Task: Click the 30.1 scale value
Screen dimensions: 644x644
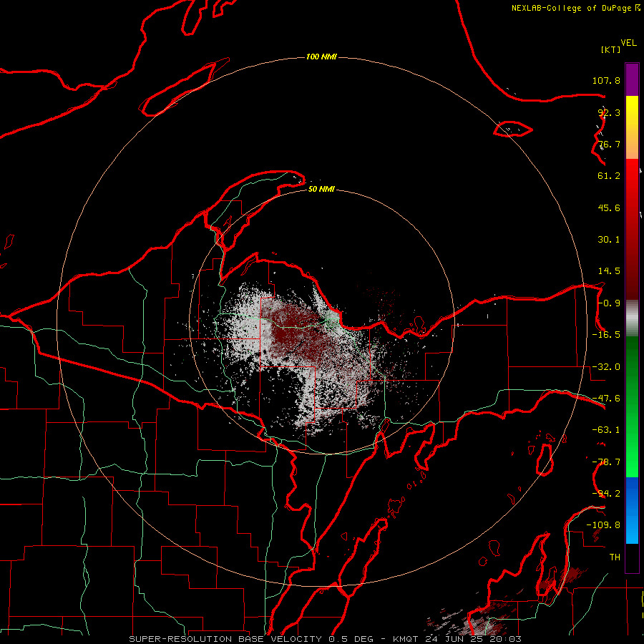Action: click(x=609, y=240)
